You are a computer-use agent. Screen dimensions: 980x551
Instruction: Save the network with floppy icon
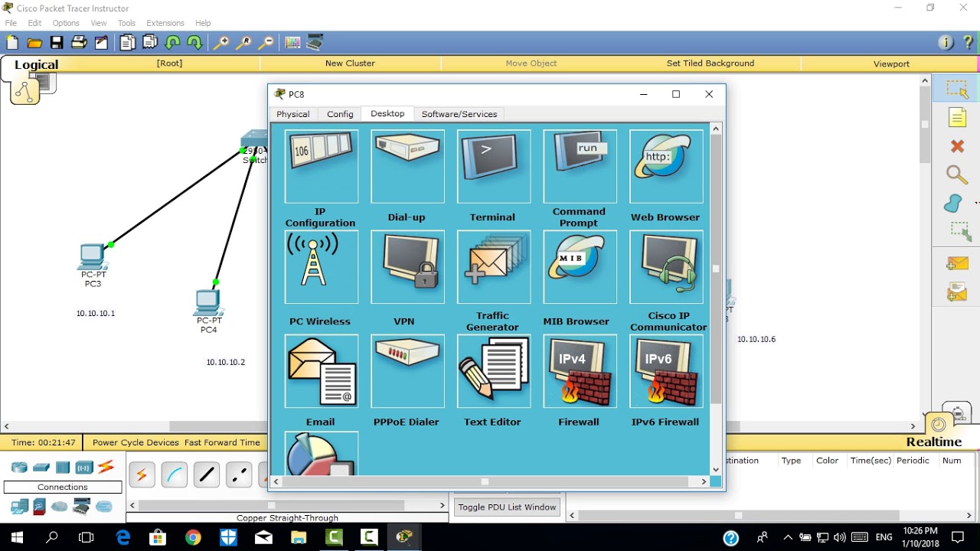tap(57, 43)
